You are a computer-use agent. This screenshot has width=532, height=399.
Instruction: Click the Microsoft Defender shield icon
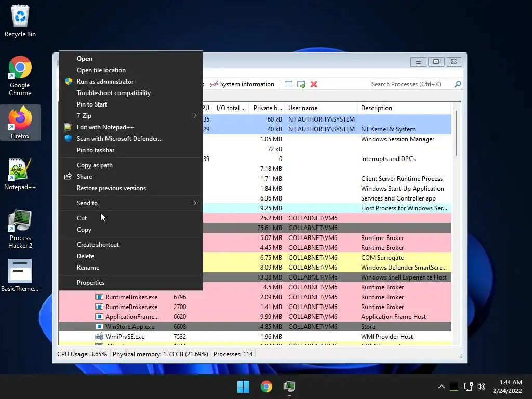68,138
